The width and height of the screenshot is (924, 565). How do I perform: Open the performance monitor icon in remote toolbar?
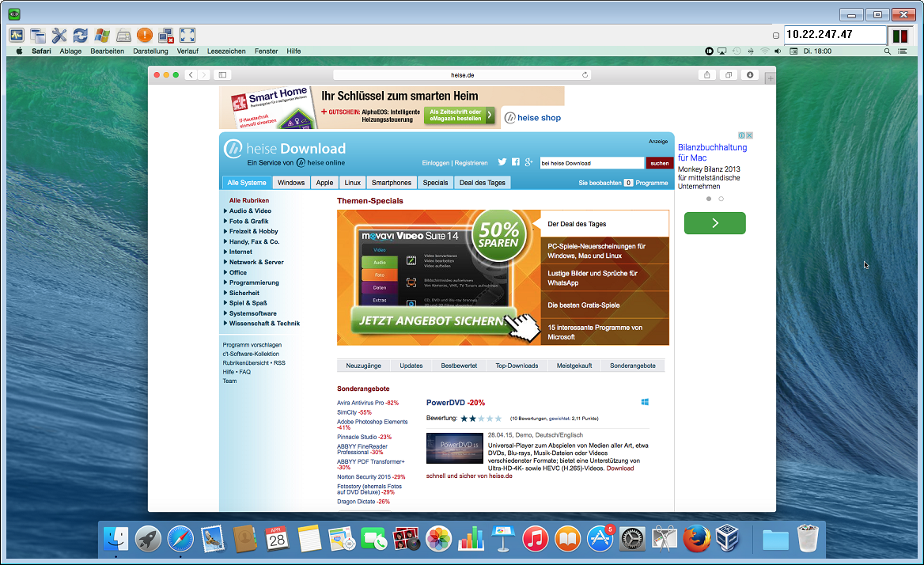17,36
